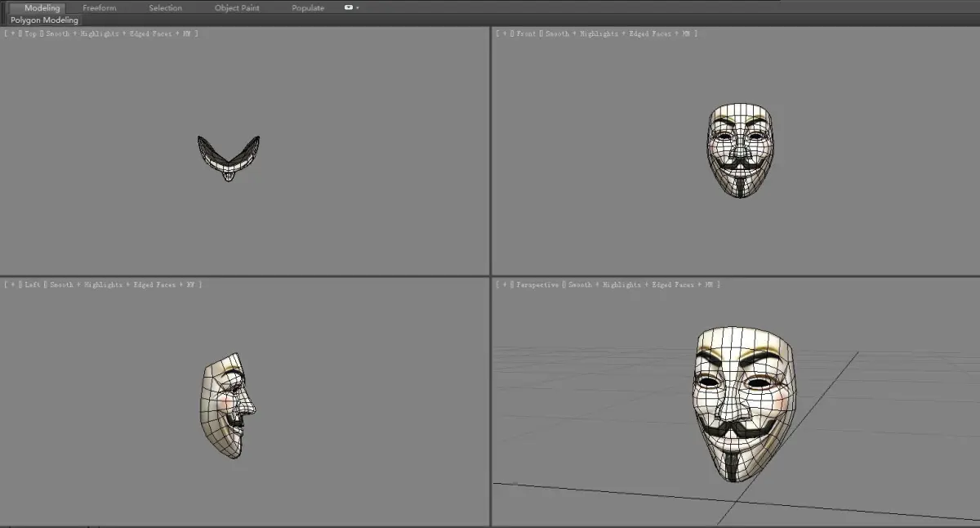The image size is (980, 528).
Task: Switch to the Object Paint tab
Action: click(x=237, y=8)
